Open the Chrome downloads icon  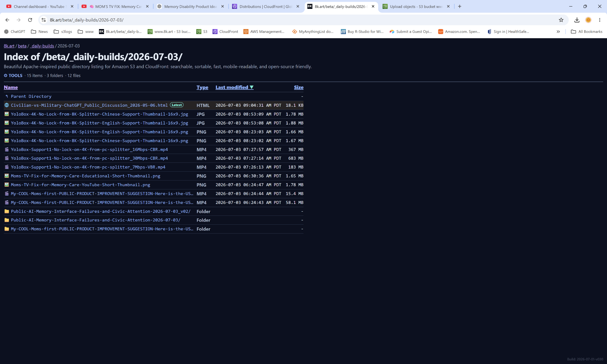577,20
